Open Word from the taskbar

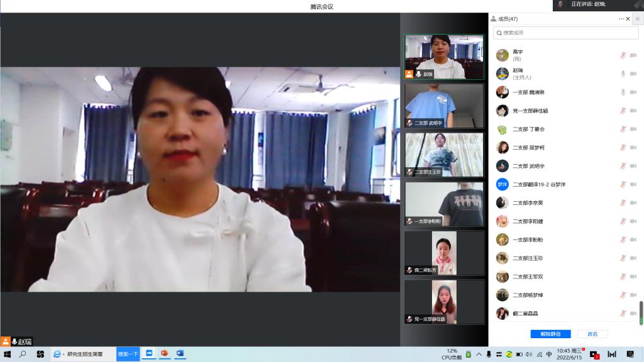pyautogui.click(x=180, y=354)
